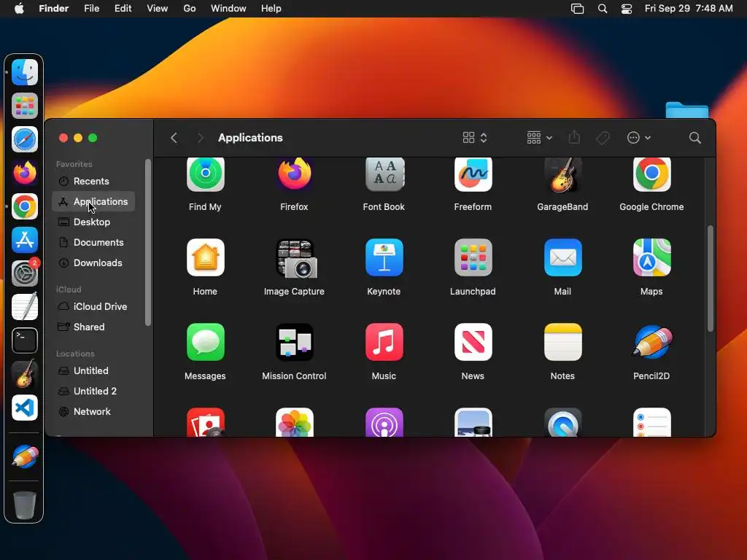Open the Window menu
This screenshot has height=560, width=747.
228,9
